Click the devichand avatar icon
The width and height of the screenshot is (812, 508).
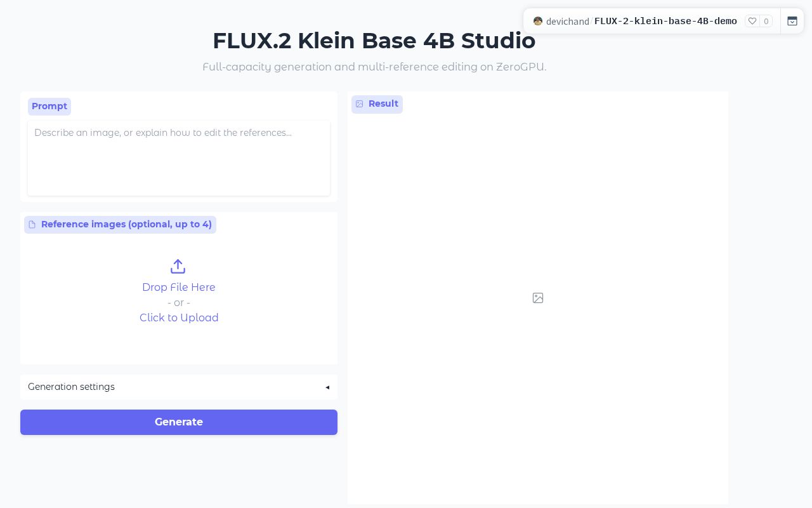click(x=538, y=21)
